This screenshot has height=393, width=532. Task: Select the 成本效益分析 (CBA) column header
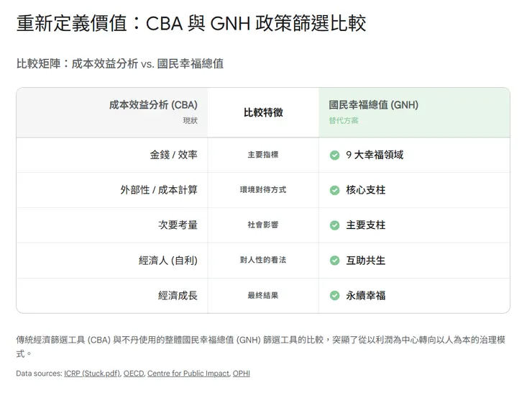coord(153,105)
